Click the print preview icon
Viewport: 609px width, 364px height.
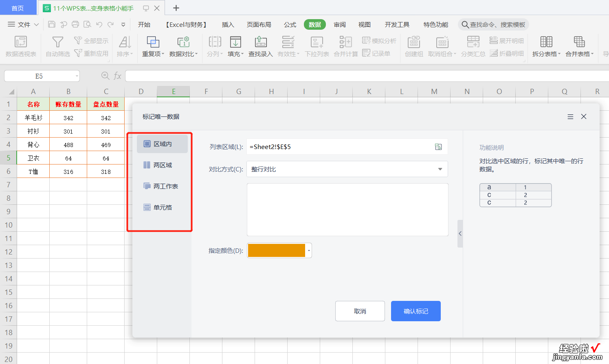click(x=87, y=24)
